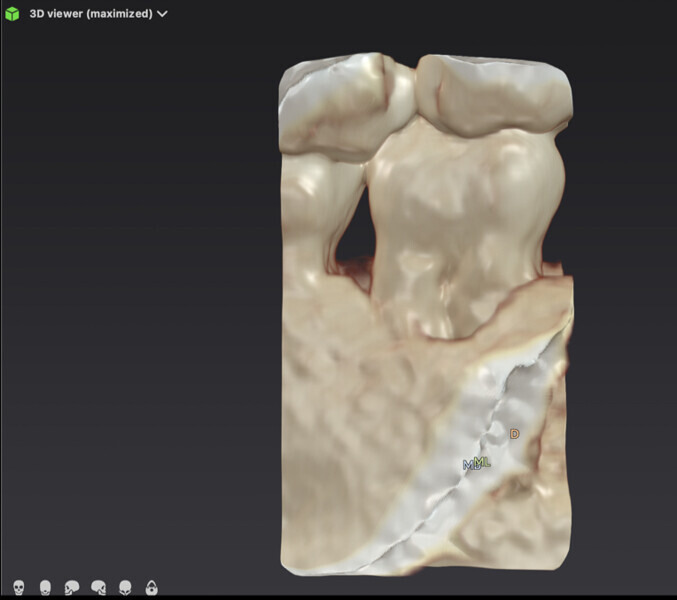Switch to back skull view
This screenshot has height=600, width=677.
45,587
